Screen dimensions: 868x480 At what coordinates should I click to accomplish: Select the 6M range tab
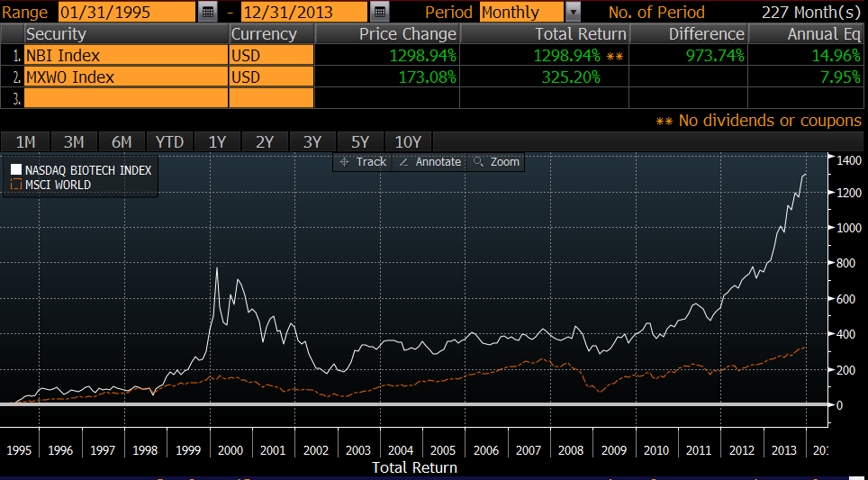pyautogui.click(x=122, y=142)
